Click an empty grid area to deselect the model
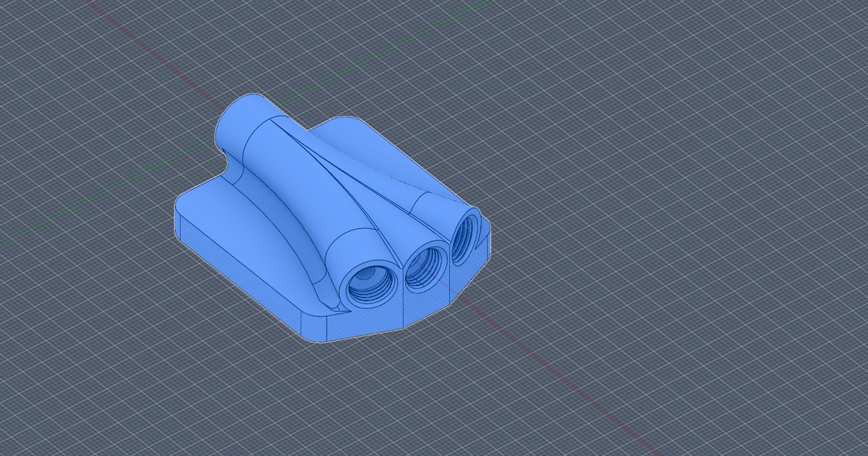The height and width of the screenshot is (456, 868). pyautogui.click(x=687, y=109)
